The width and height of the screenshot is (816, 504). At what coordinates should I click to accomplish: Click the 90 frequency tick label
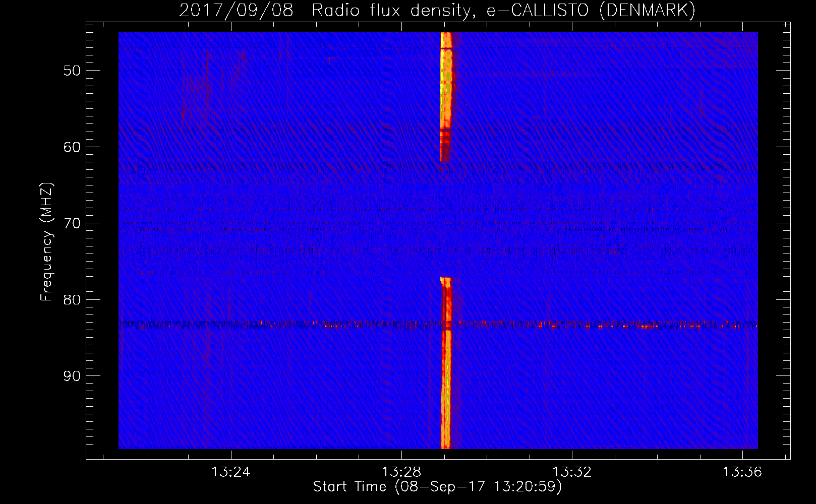(72, 376)
